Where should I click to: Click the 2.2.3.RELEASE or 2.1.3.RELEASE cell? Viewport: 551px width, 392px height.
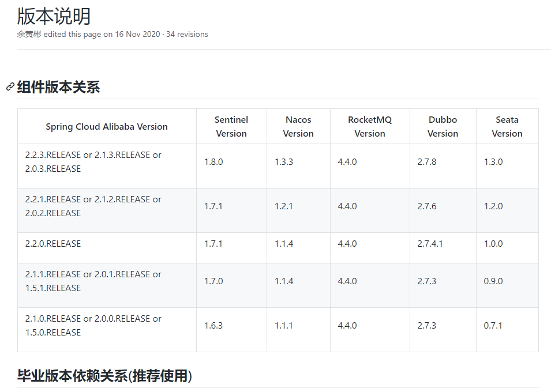[x=93, y=162]
